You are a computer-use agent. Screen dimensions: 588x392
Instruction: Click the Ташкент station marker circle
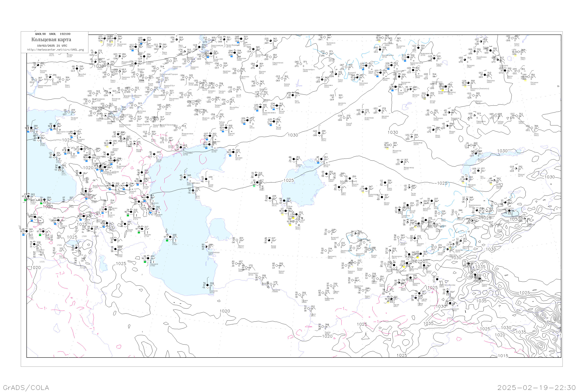click(415, 238)
